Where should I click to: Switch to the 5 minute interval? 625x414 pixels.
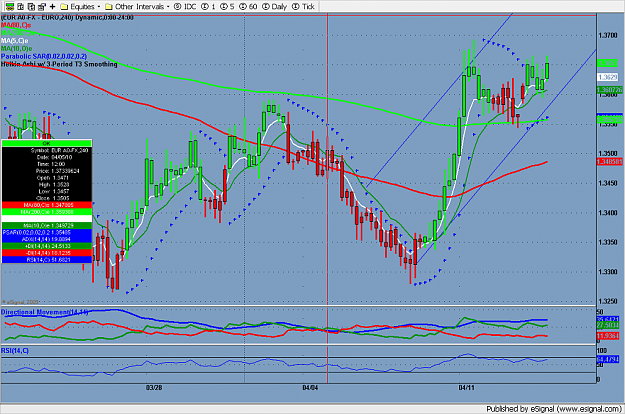coord(227,6)
